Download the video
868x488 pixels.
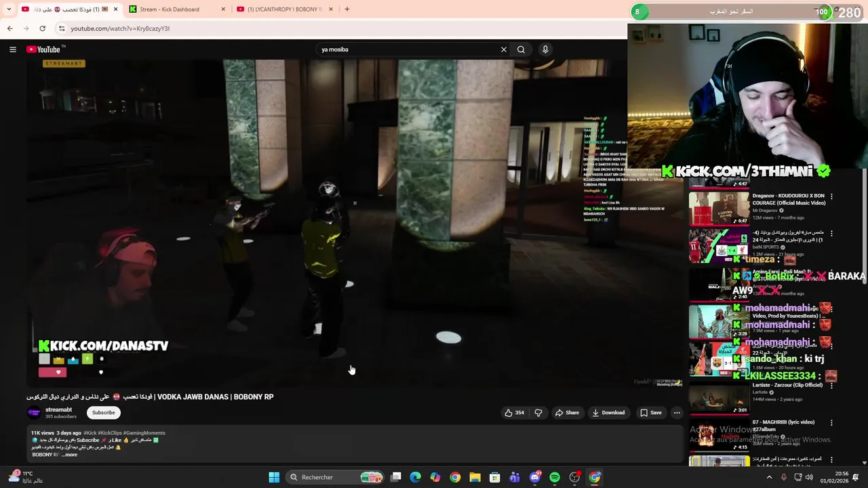tap(608, 413)
